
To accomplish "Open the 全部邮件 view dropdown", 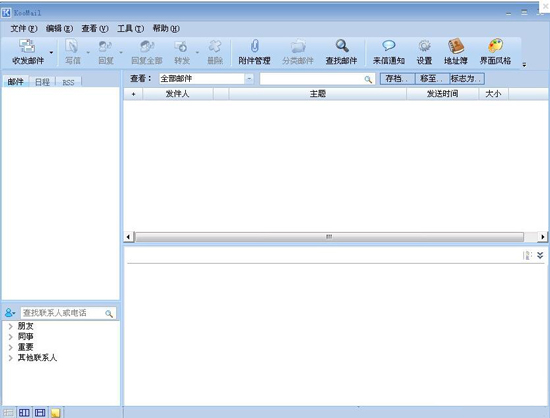I will point(249,79).
